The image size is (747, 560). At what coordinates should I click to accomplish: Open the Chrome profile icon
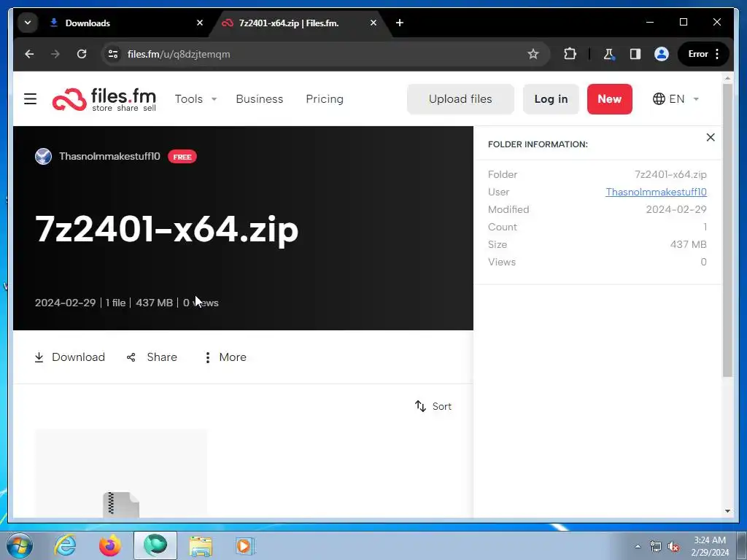coord(661,54)
